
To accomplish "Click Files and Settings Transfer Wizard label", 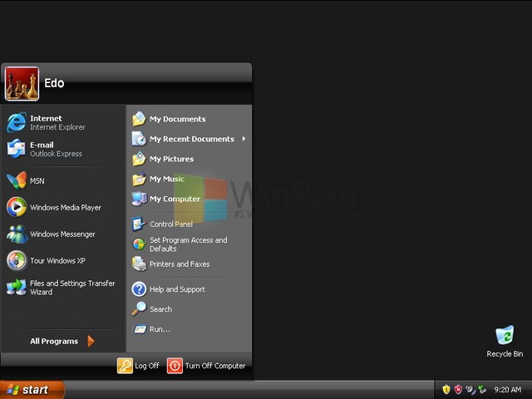I will pyautogui.click(x=72, y=288).
